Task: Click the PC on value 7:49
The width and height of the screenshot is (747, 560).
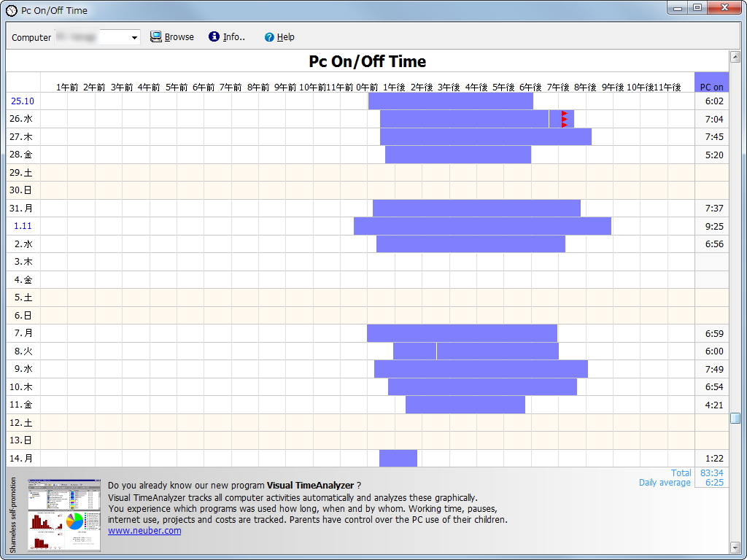Action: 714,369
